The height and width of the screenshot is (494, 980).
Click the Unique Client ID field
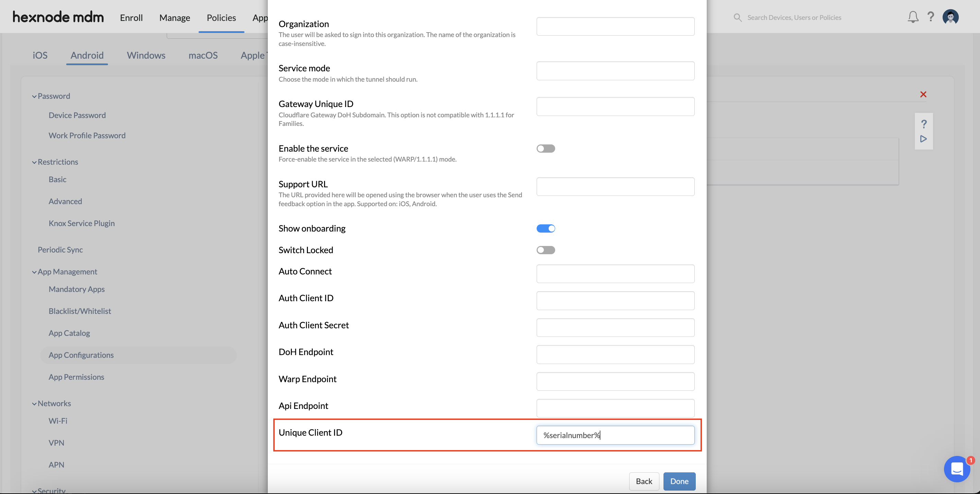[x=615, y=435]
